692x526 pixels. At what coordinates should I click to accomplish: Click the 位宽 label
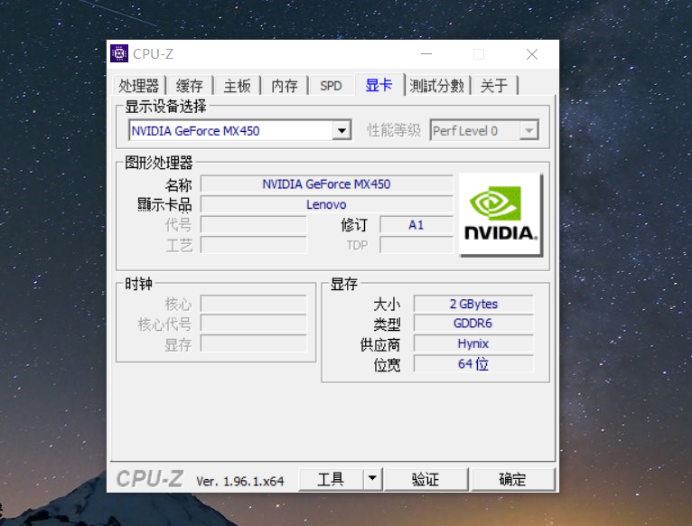387,365
